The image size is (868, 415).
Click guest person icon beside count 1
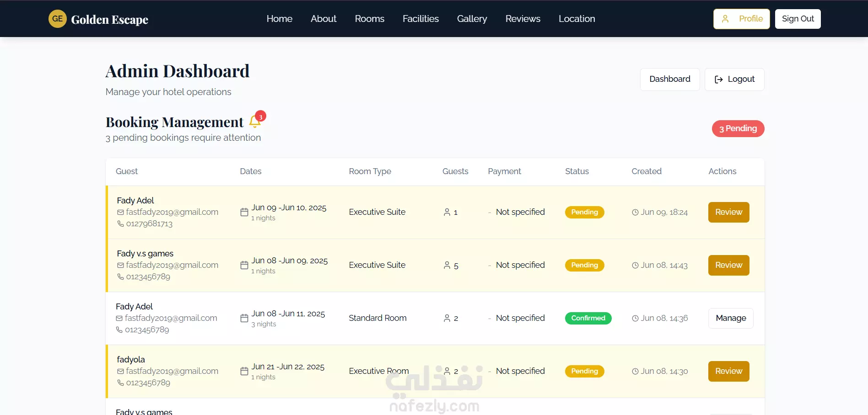pyautogui.click(x=447, y=212)
